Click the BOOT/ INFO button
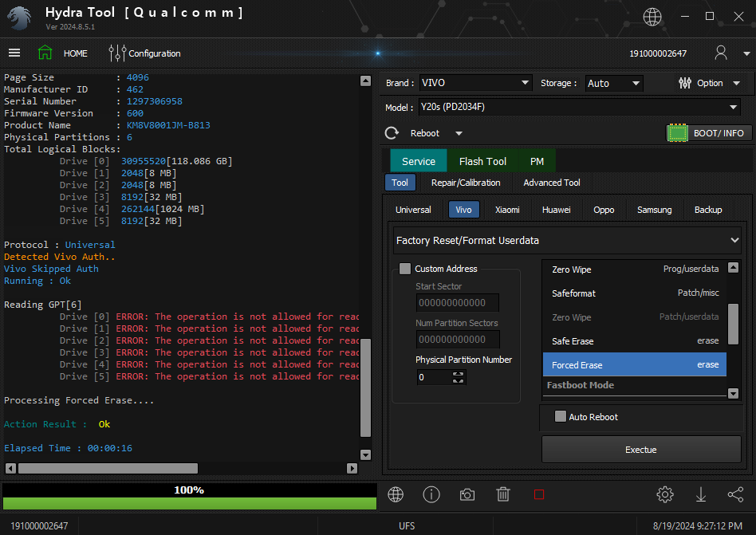The width and height of the screenshot is (756, 535). (x=709, y=133)
